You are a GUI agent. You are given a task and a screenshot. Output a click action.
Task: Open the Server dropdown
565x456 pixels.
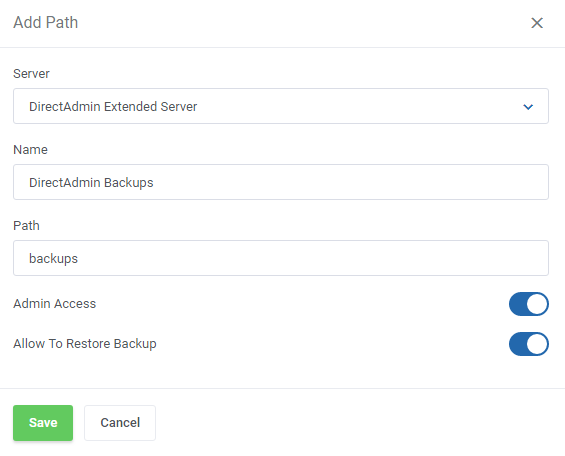click(x=281, y=106)
